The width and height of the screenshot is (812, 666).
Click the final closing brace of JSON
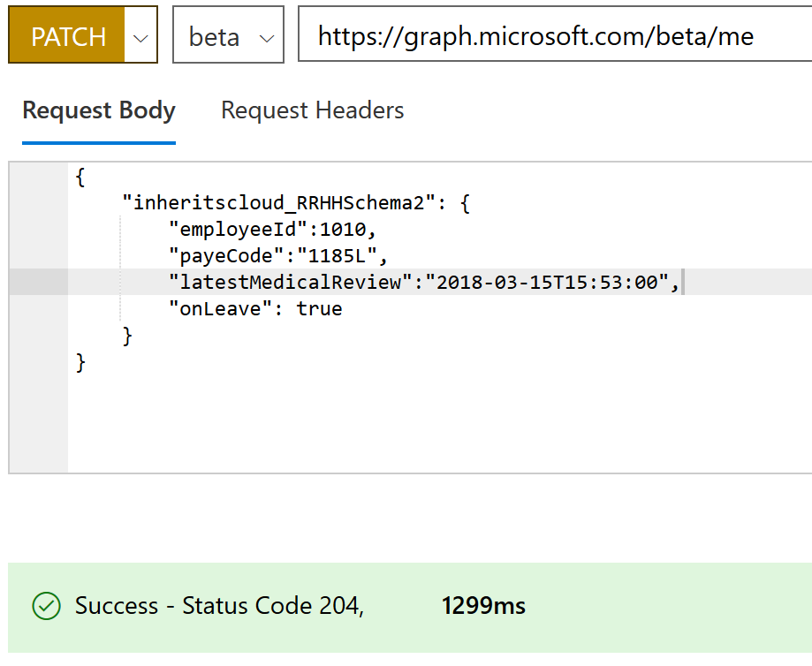[x=80, y=362]
